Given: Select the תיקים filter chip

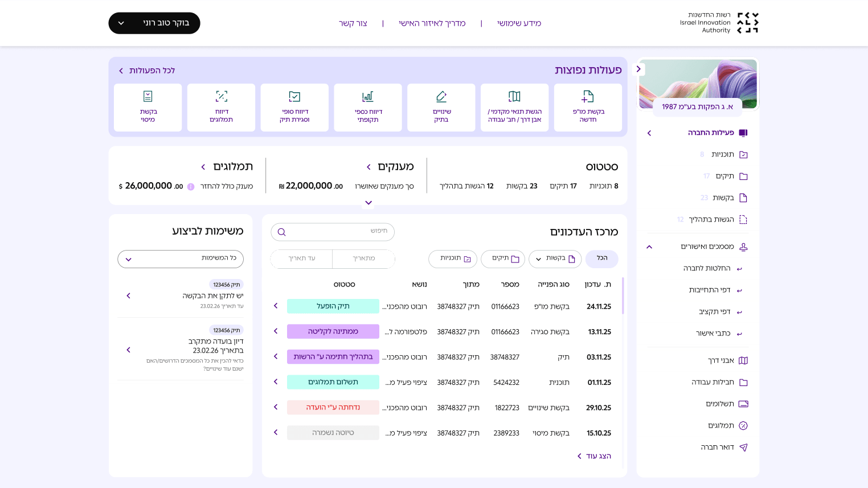Looking at the screenshot, I should point(503,259).
